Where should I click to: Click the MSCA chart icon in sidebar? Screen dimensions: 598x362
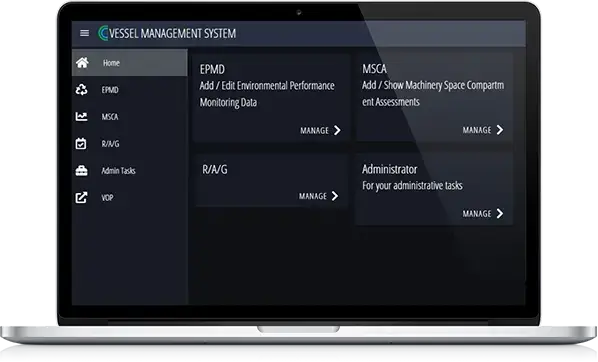tap(81, 116)
